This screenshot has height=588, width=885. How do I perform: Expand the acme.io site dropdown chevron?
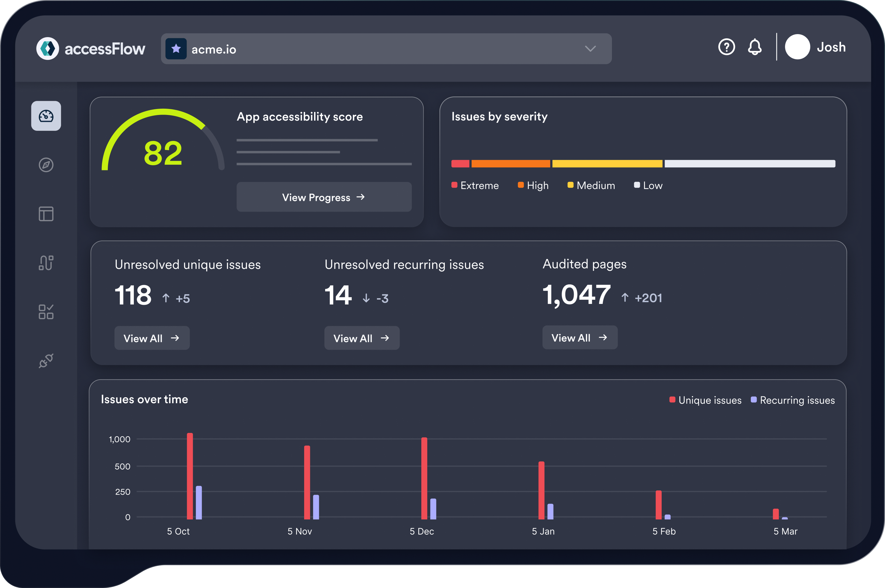coord(590,49)
